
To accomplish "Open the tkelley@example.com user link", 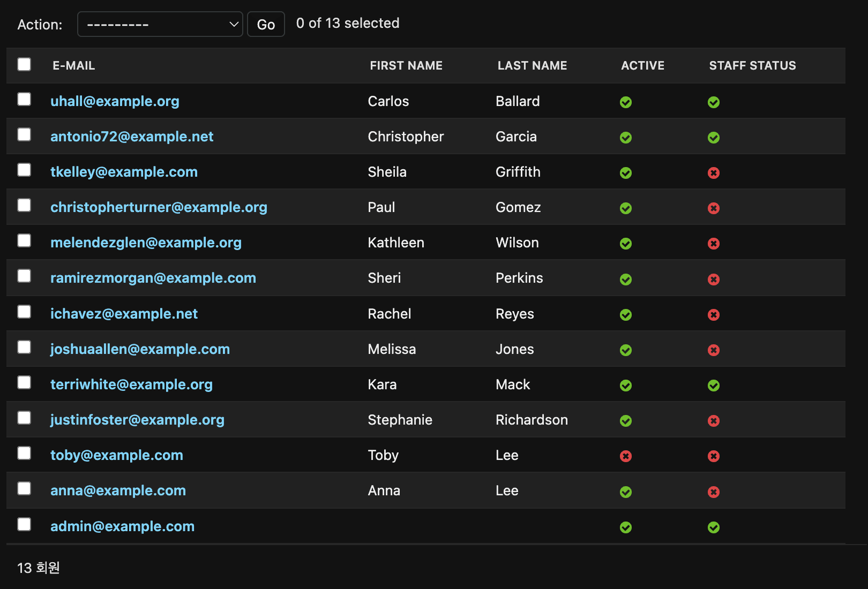I will (124, 172).
